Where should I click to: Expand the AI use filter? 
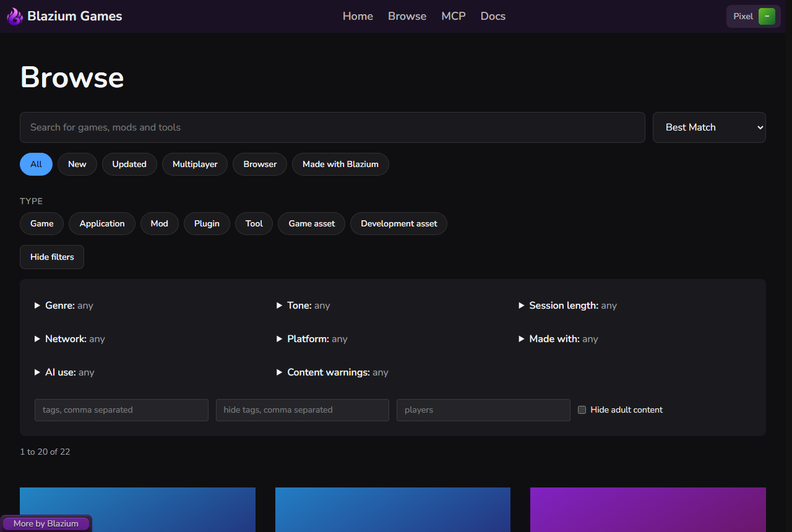click(64, 372)
